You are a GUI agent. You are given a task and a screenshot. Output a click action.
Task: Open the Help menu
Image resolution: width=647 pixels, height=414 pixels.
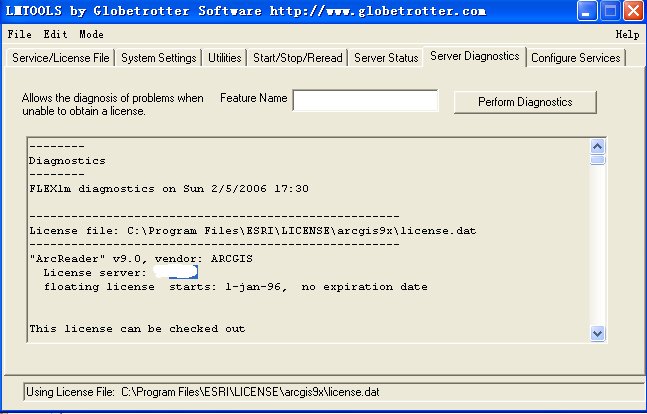[627, 35]
